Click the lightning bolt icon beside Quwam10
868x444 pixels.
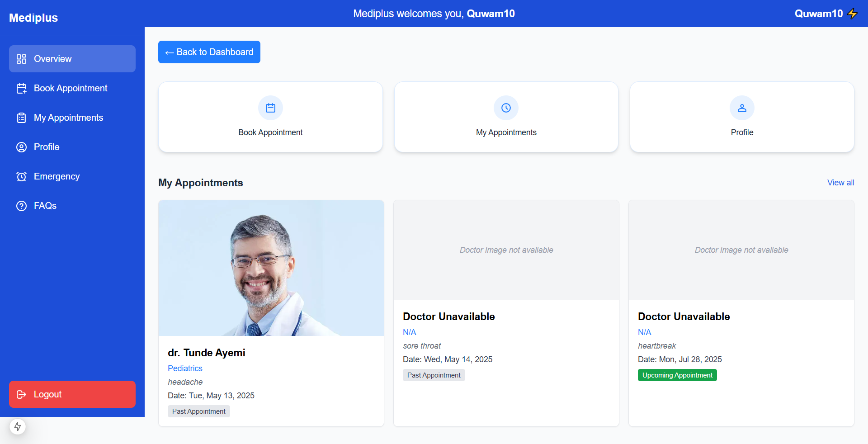click(852, 14)
